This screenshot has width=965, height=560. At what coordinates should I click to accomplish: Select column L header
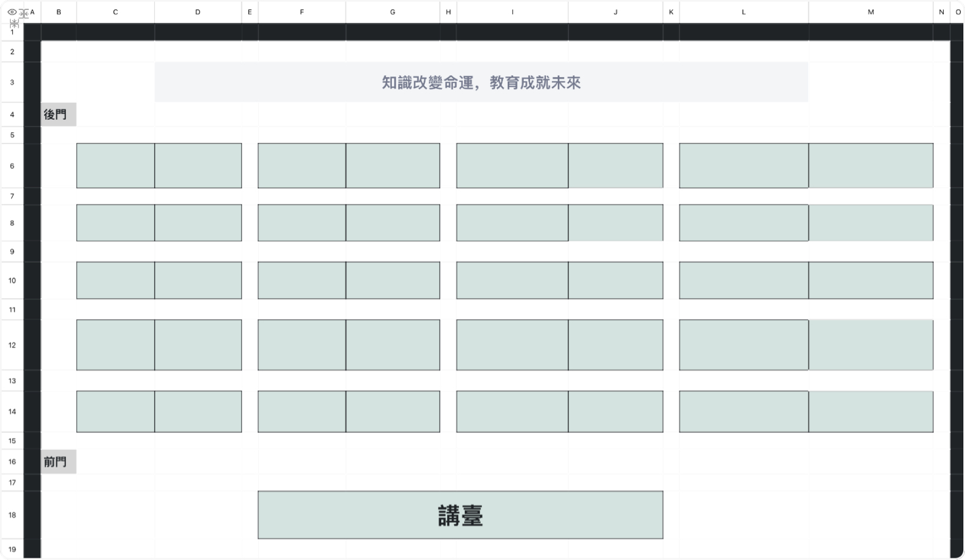click(x=744, y=12)
